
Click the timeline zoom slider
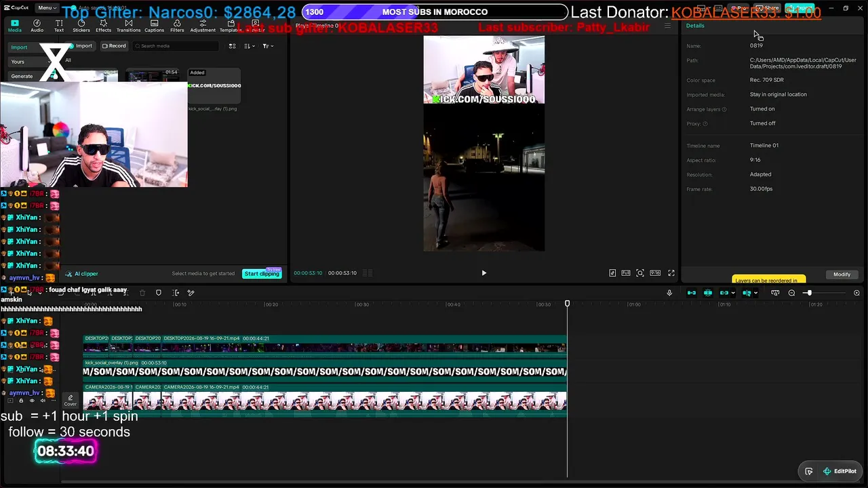click(825, 293)
